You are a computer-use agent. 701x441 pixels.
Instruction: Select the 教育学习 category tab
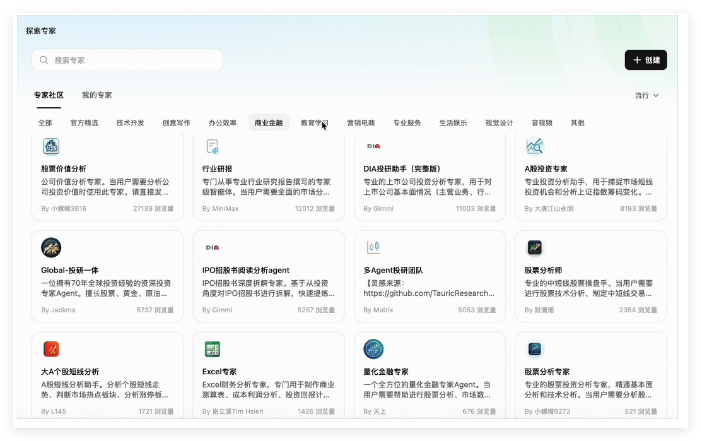(x=314, y=123)
